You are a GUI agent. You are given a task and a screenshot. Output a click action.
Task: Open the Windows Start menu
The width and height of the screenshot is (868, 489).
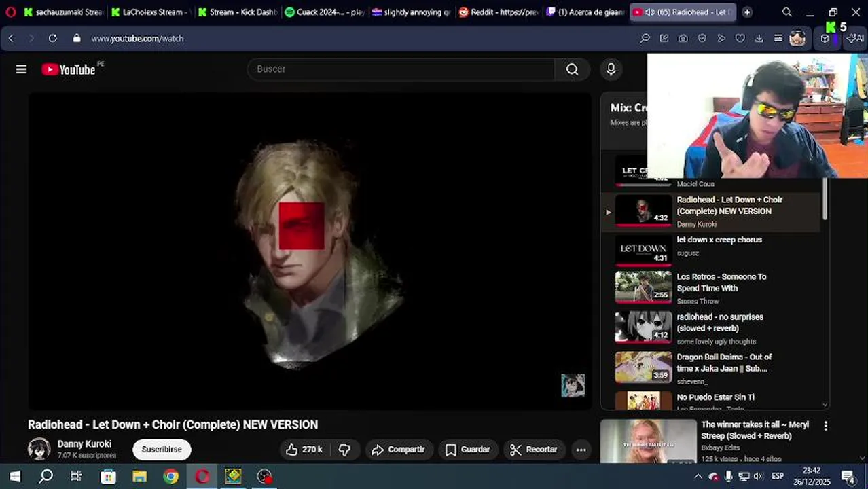pyautogui.click(x=15, y=476)
